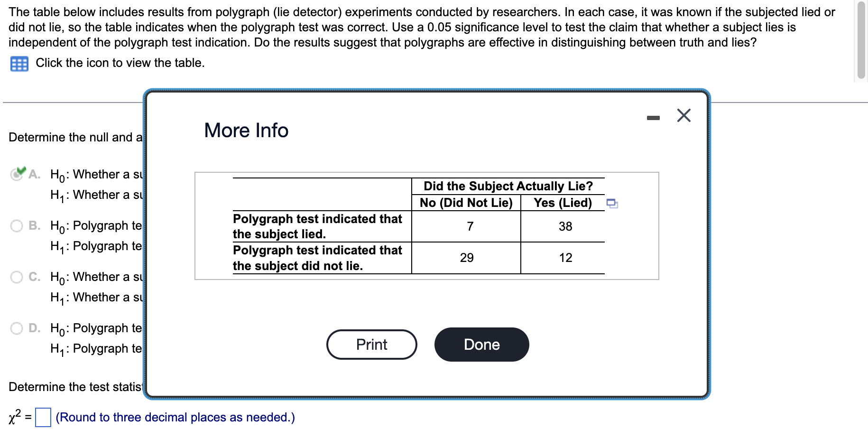Viewport: 868px width, 448px height.
Task: Click Done to dismiss the dialog
Action: tap(481, 345)
